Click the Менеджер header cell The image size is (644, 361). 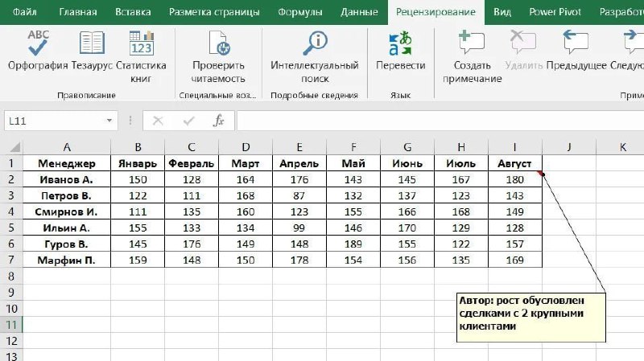pyautogui.click(x=67, y=163)
